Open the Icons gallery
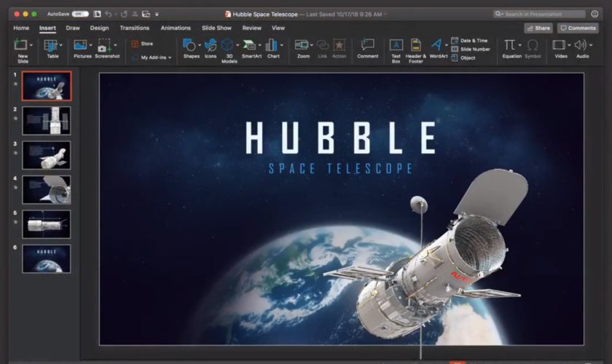 [x=211, y=46]
